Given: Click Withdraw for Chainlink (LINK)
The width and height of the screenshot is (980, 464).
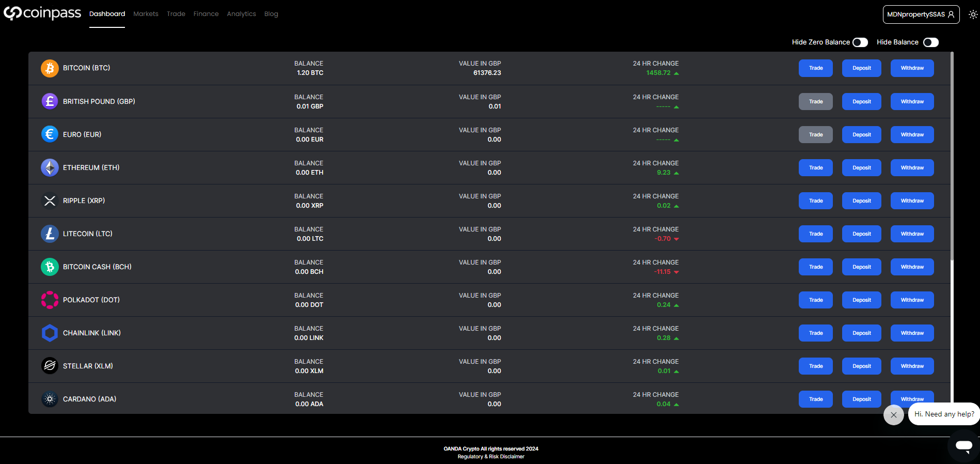Looking at the screenshot, I should (912, 333).
